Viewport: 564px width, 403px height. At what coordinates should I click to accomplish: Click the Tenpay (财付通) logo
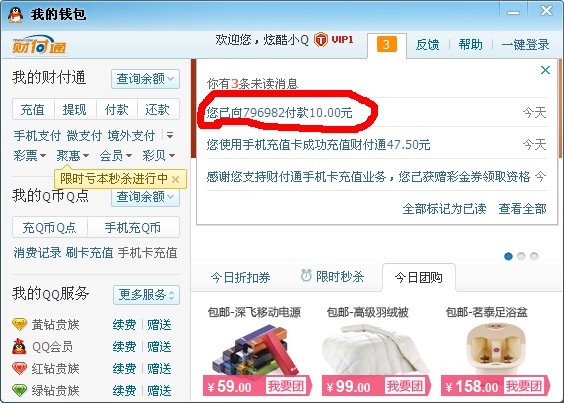(x=39, y=45)
